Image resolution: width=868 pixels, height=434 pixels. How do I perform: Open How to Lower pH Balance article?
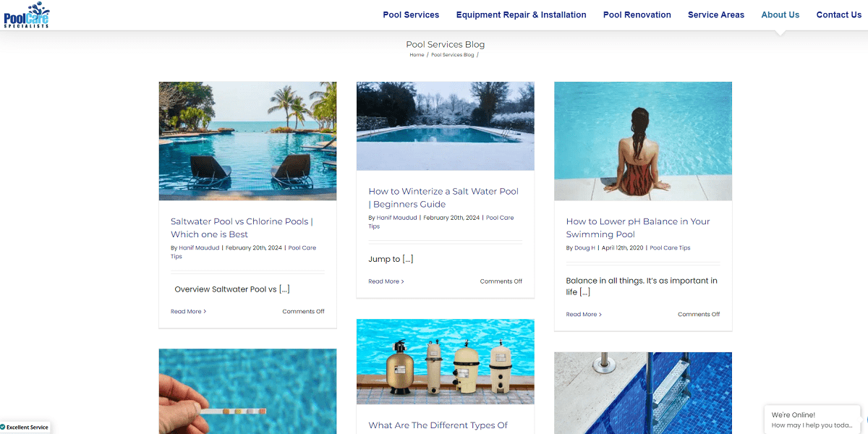tap(638, 228)
